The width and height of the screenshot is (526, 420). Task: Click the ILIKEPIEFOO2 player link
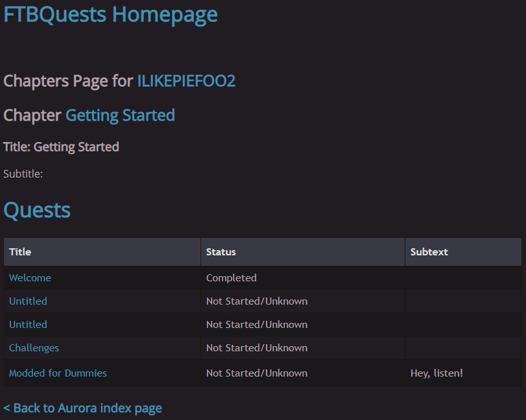tap(186, 81)
